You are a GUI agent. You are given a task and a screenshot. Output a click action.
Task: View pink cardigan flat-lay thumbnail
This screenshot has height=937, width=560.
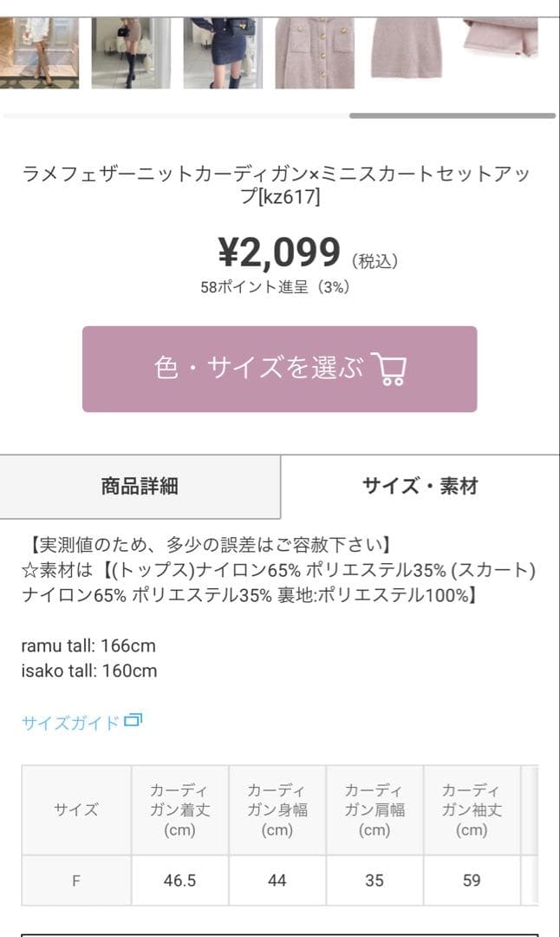point(315,53)
